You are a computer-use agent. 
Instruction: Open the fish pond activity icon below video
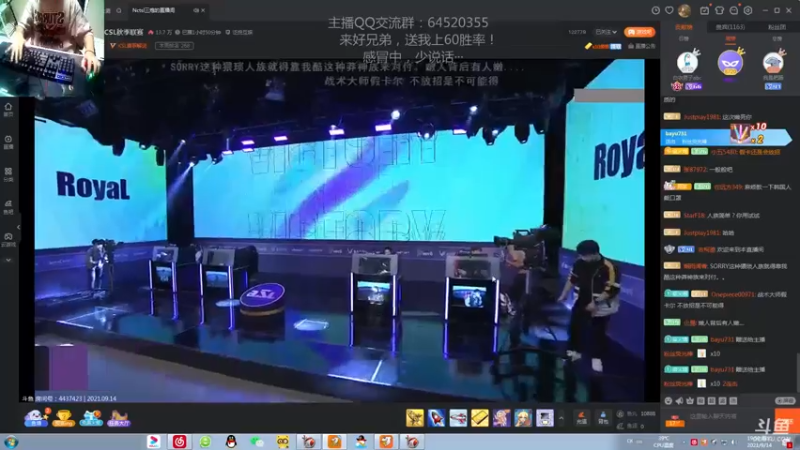(35, 418)
